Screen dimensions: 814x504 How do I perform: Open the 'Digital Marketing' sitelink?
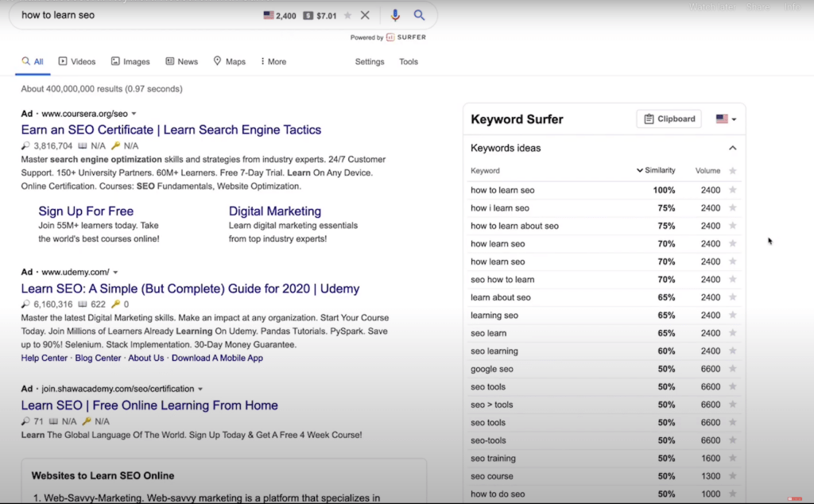click(x=274, y=211)
